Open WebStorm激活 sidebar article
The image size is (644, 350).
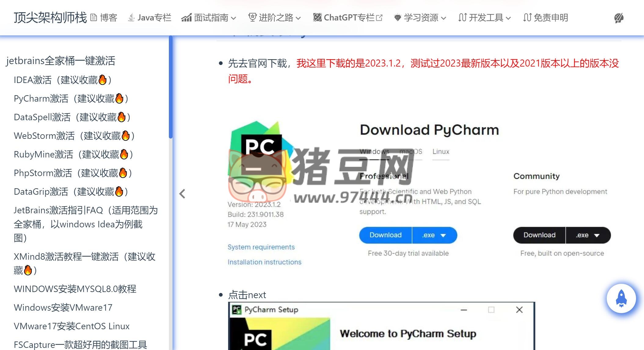[75, 136]
